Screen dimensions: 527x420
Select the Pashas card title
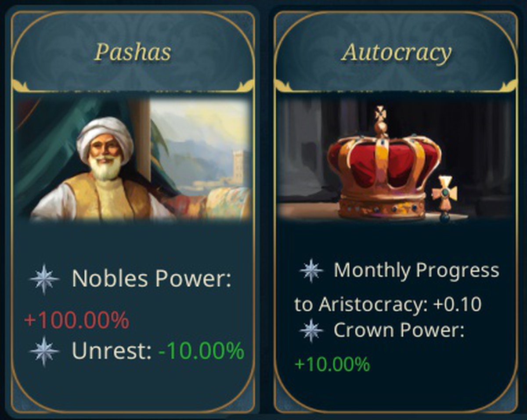[x=133, y=53]
